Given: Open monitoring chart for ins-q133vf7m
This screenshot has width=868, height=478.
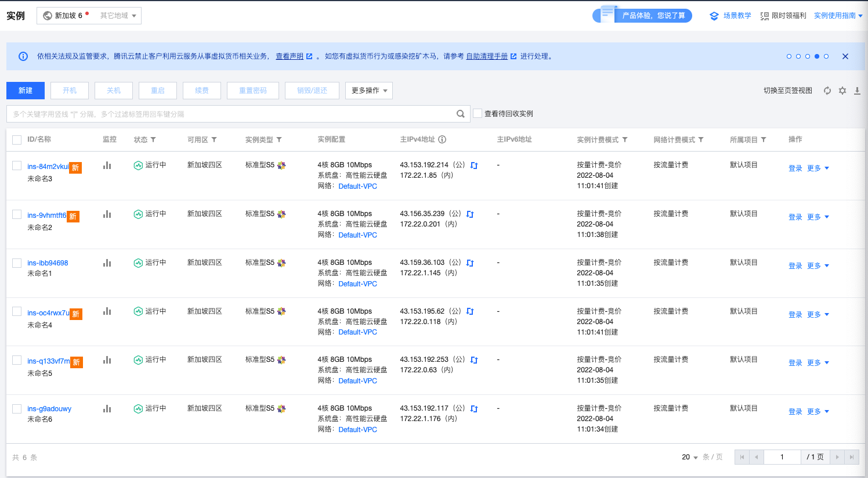Looking at the screenshot, I should [107, 360].
